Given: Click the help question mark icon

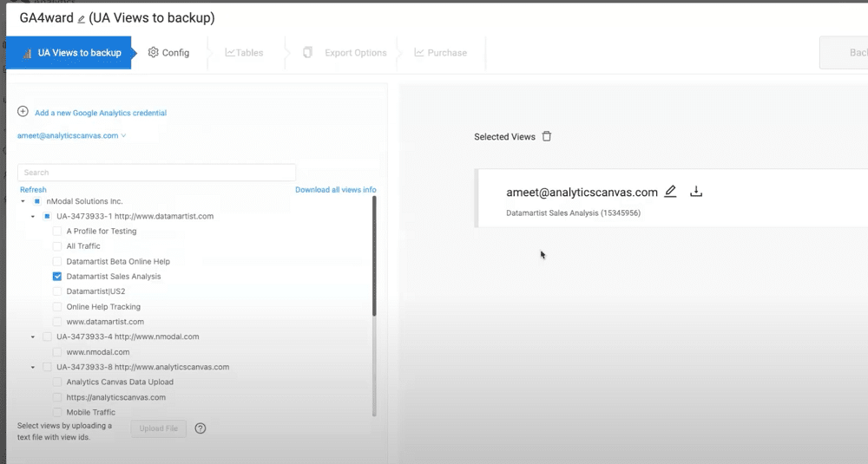Looking at the screenshot, I should pos(201,428).
